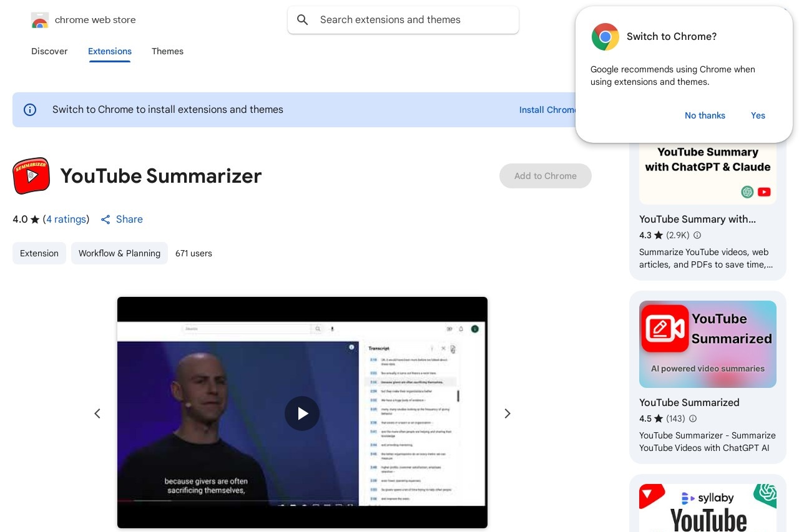The width and height of the screenshot is (799, 532).
Task: Open the Discover tab
Action: point(49,51)
